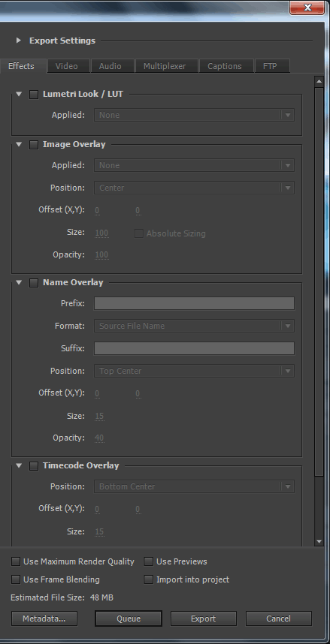Open the Image Overlay Applied dropdown
The height and width of the screenshot is (644, 330).
point(194,165)
